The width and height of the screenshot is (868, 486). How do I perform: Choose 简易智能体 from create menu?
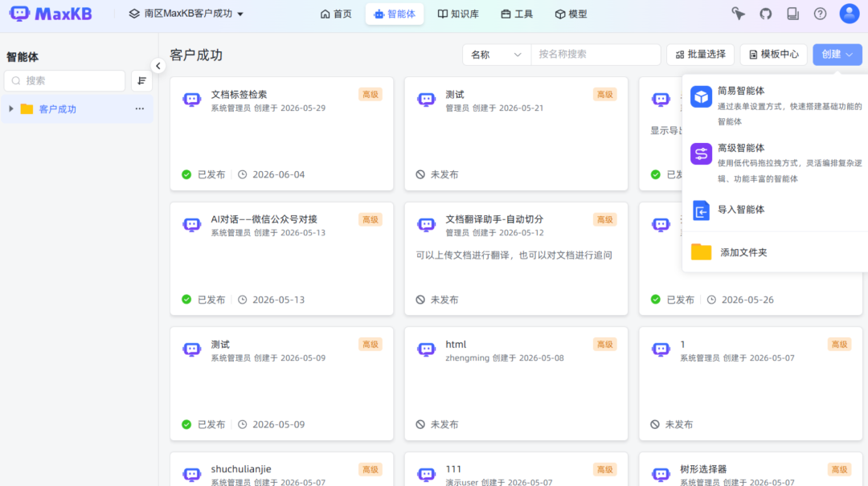[776, 105]
